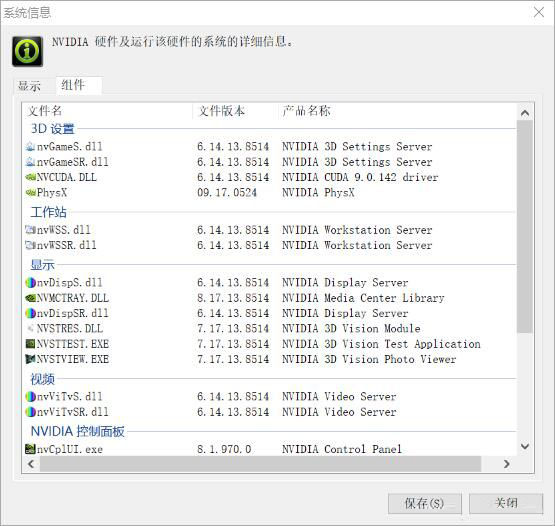Click the nvViTvS.dll video icon
555x526 pixels.
pyautogui.click(x=30, y=396)
